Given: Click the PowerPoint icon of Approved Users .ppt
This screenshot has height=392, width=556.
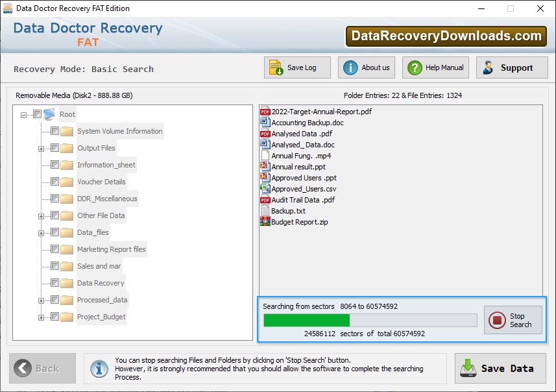Looking at the screenshot, I should pos(265,178).
